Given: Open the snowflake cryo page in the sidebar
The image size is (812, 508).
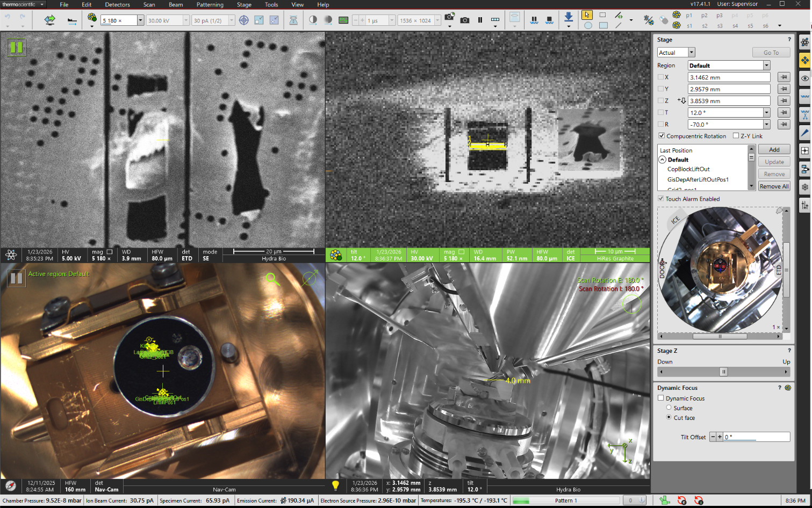Looking at the screenshot, I should click(804, 187).
